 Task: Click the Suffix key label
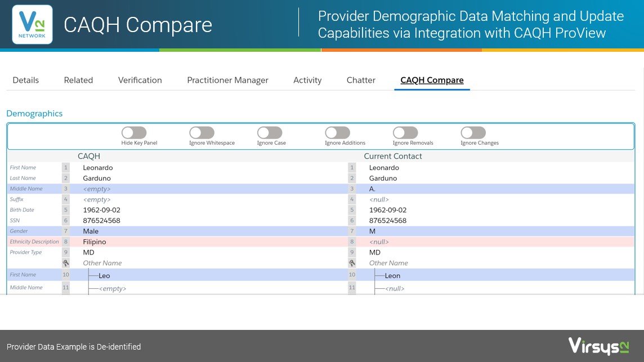coord(16,200)
